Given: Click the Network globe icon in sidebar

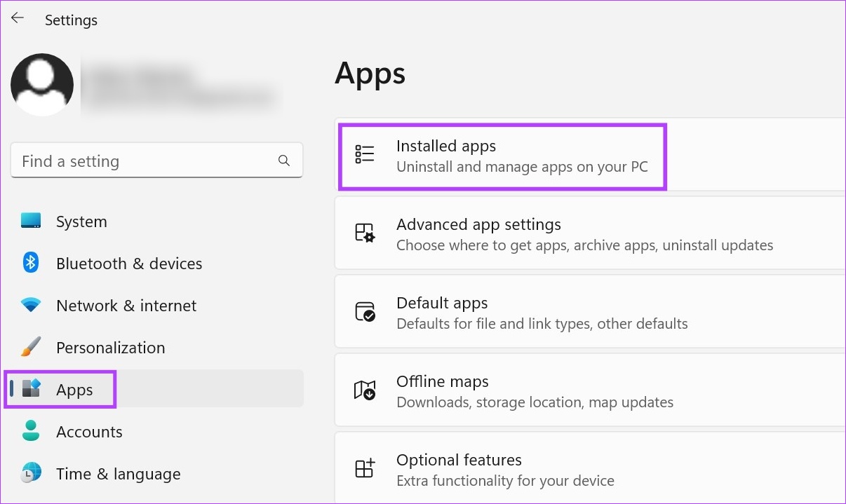Looking at the screenshot, I should click(x=31, y=305).
